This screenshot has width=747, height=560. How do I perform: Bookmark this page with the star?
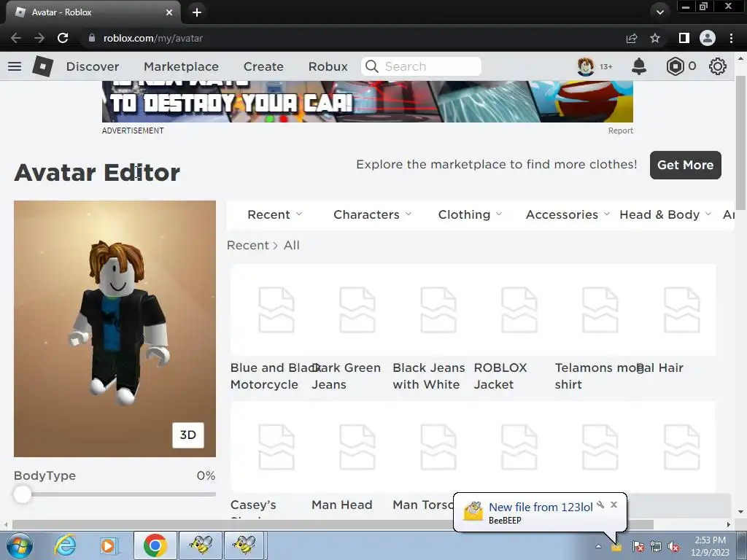(655, 38)
